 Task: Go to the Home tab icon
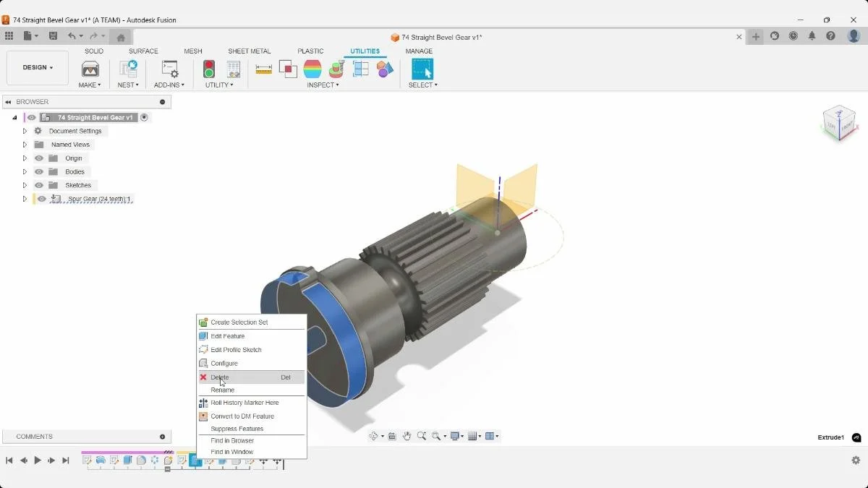pos(121,37)
